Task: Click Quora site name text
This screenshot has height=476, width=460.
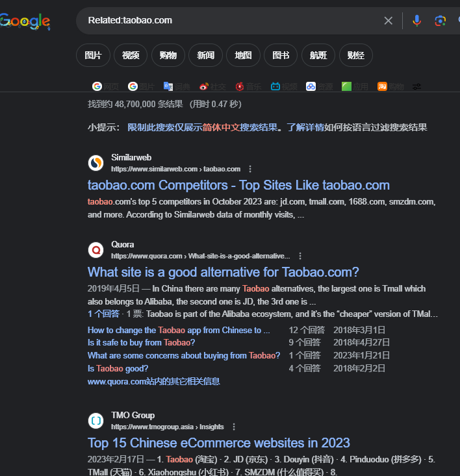Action: click(122, 244)
